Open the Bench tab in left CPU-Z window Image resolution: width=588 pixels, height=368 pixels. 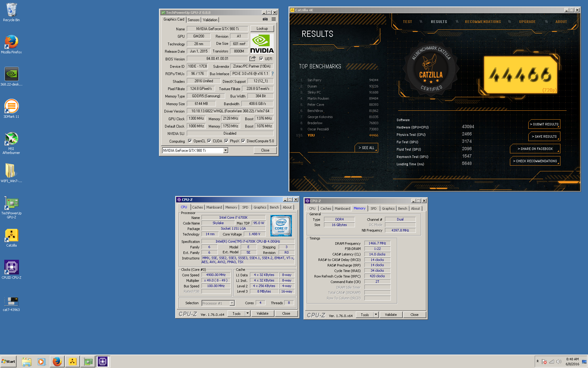[x=274, y=207]
